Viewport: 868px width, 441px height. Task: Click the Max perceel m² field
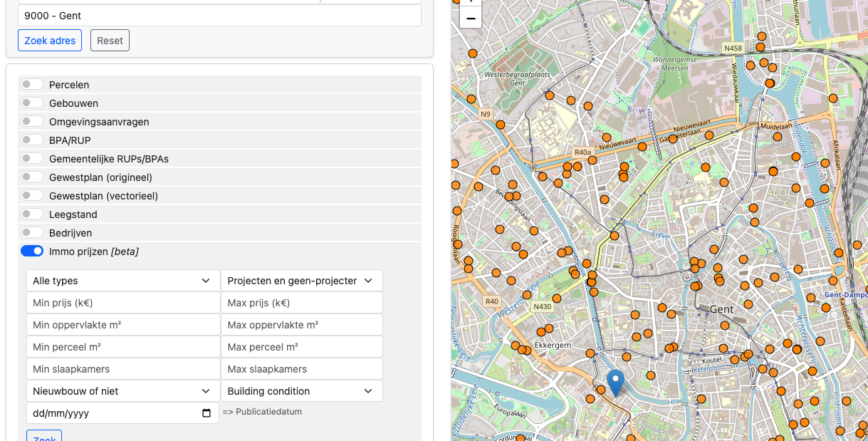pyautogui.click(x=302, y=347)
